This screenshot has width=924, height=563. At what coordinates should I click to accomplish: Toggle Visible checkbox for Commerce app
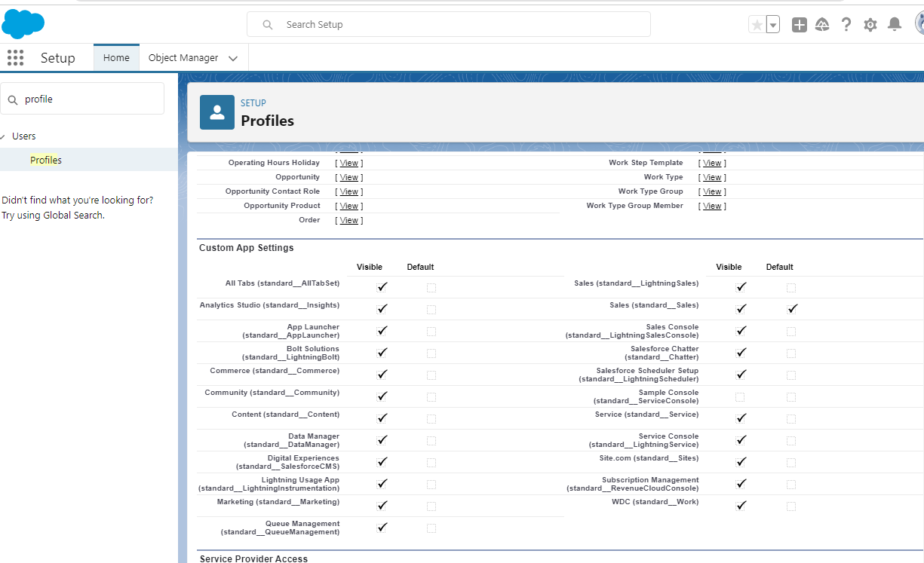click(382, 375)
